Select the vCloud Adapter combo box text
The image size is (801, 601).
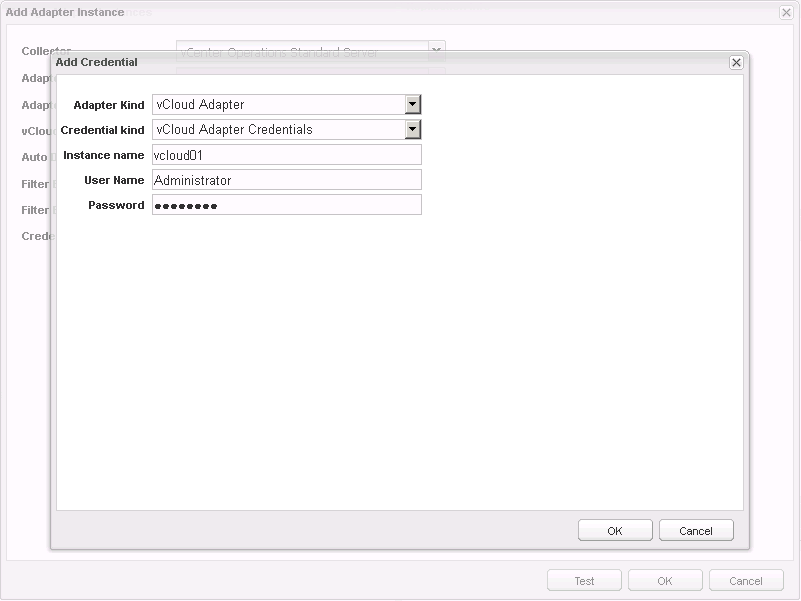click(x=278, y=105)
